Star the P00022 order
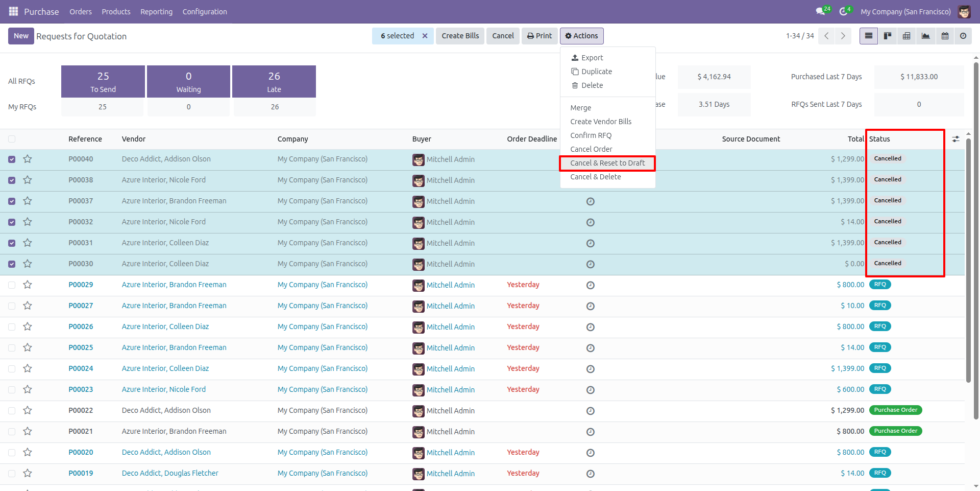 point(28,410)
